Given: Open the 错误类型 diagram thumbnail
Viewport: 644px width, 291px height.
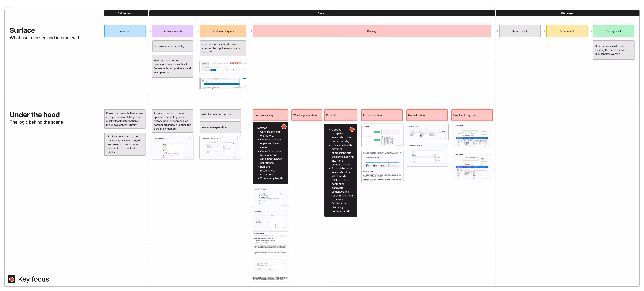Looking at the screenshot, I should click(x=382, y=136).
